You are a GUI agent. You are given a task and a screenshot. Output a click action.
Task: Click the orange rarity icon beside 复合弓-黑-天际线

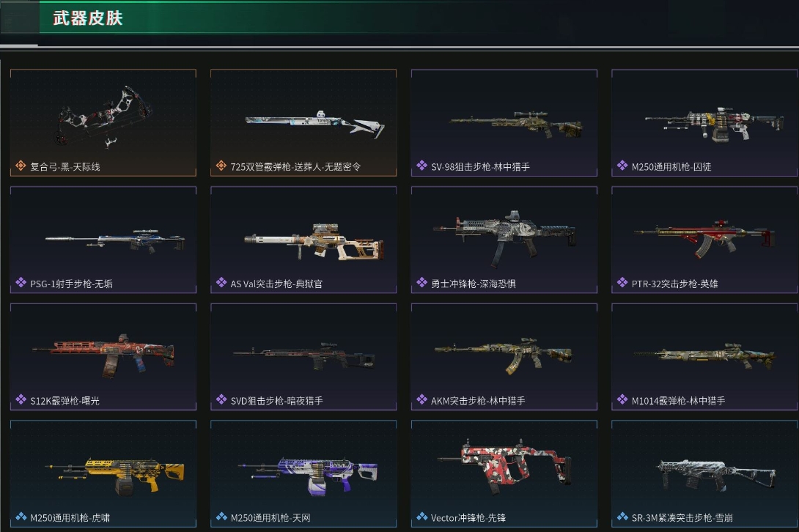click(x=21, y=166)
